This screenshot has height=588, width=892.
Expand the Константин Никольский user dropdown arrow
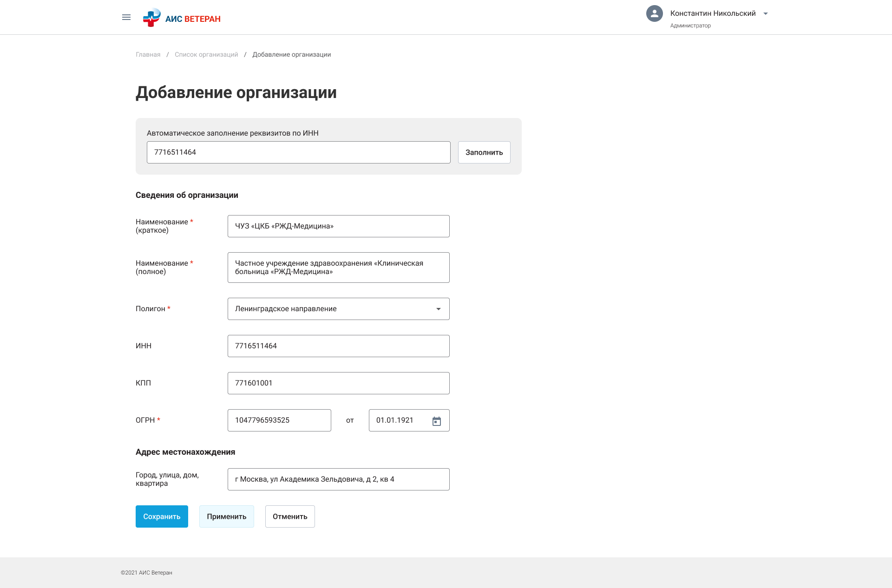766,13
